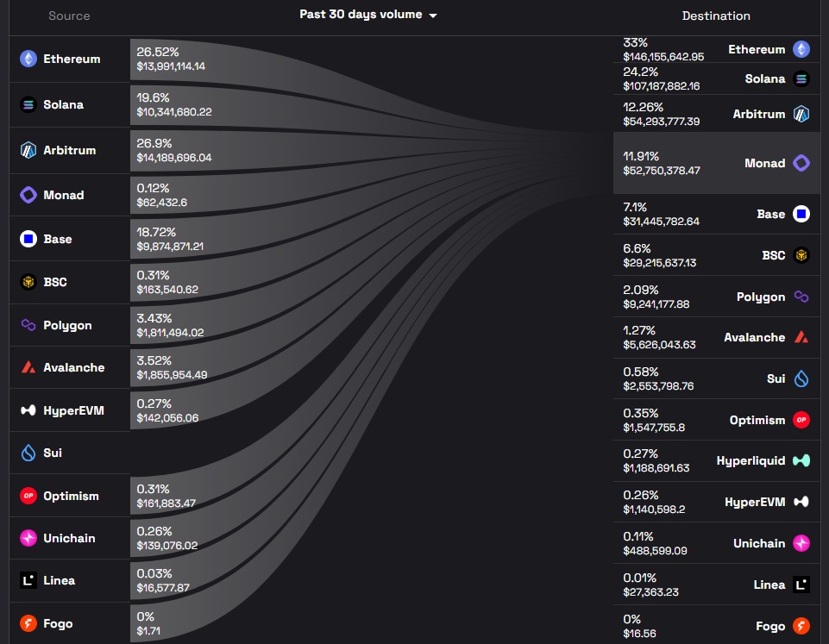
Task: Click the Unichain icon in Source column
Action: click(28, 538)
